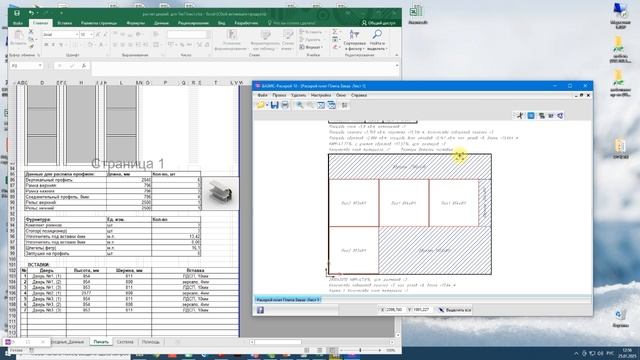Open the Name Box dropdown arrow
This screenshot has height=360, width=640.
pyautogui.click(x=40, y=65)
